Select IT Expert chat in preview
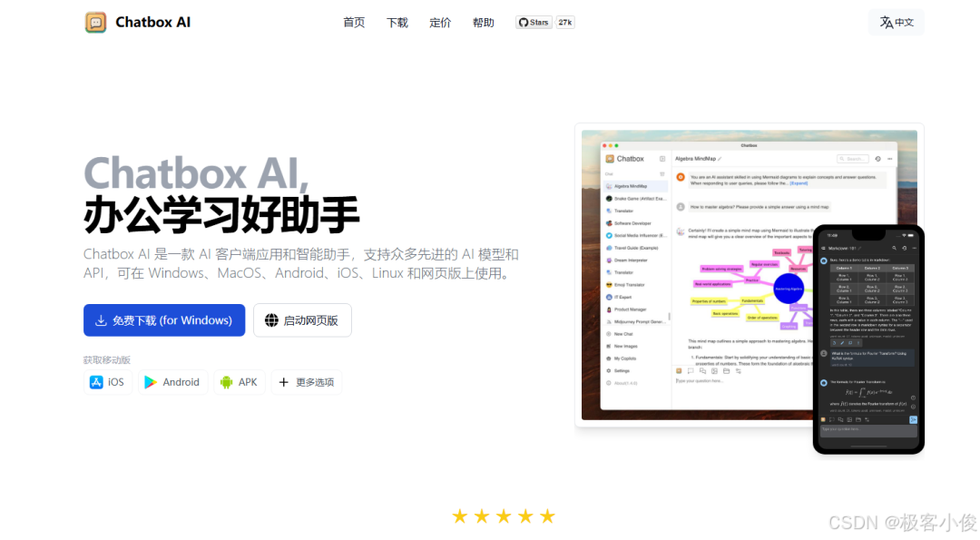This screenshot has height=540, width=980. (635, 297)
